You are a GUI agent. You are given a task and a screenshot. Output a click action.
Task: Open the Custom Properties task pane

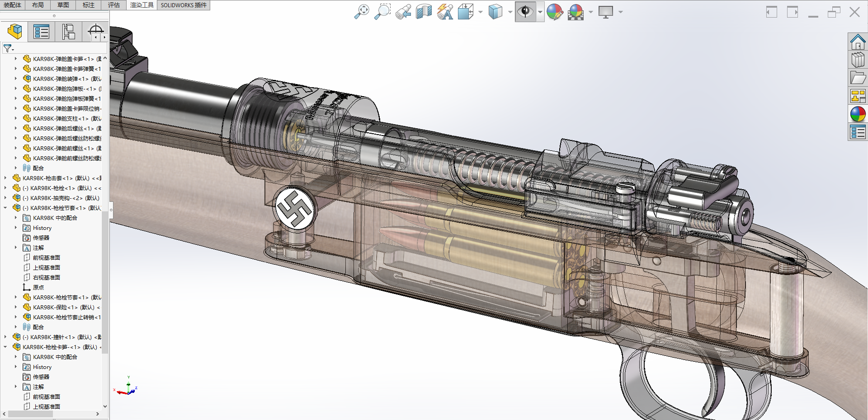coord(858,132)
